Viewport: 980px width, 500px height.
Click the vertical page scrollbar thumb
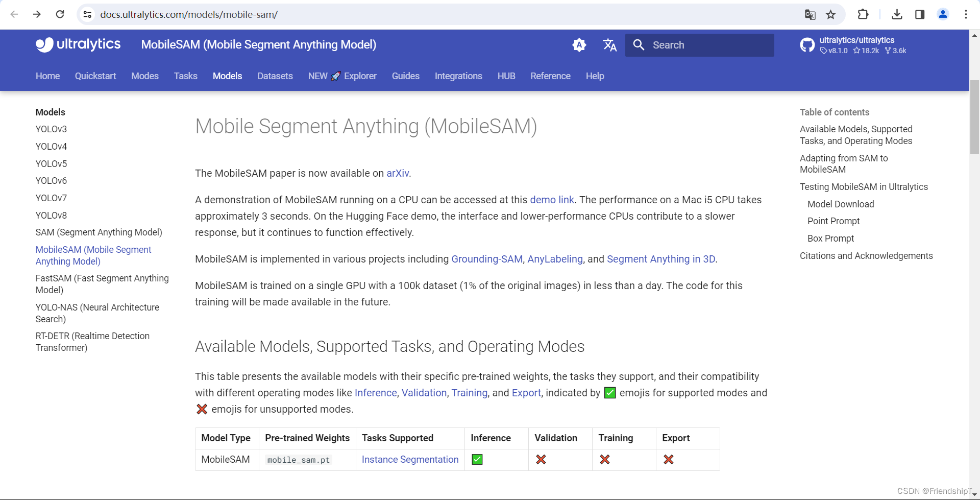tap(974, 117)
